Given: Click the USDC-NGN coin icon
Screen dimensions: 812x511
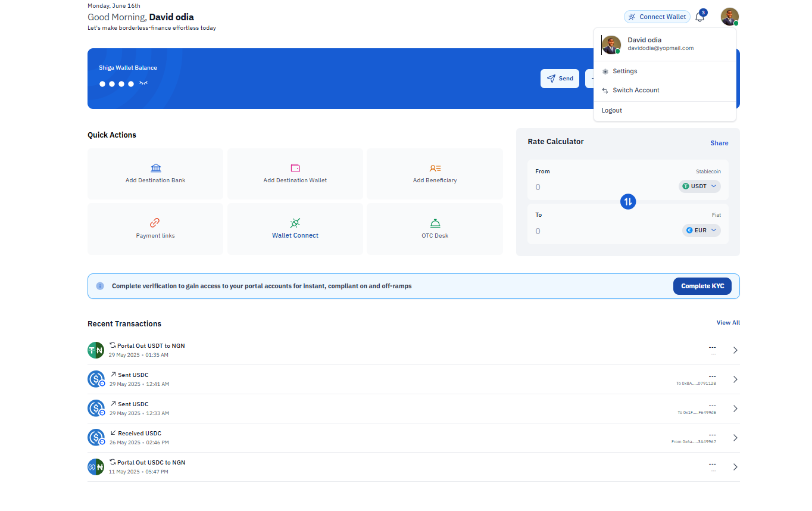Looking at the screenshot, I should coord(96,467).
